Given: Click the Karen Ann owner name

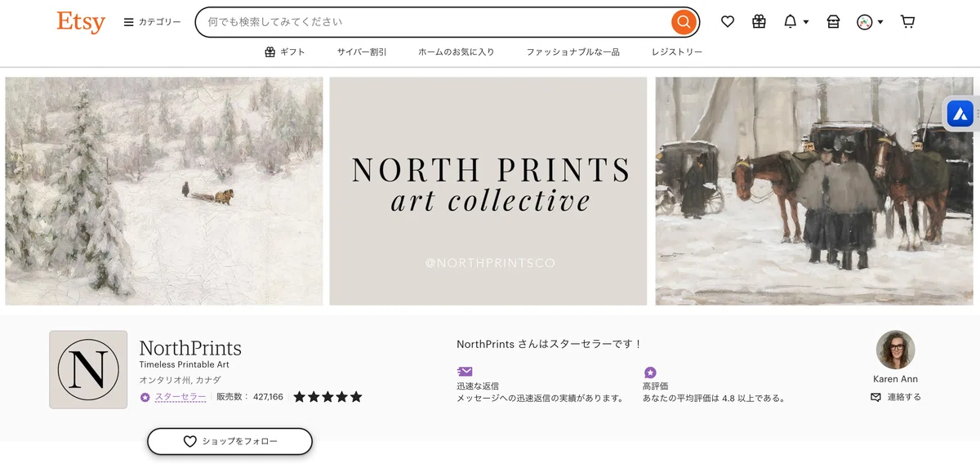Looking at the screenshot, I should coord(896,379).
